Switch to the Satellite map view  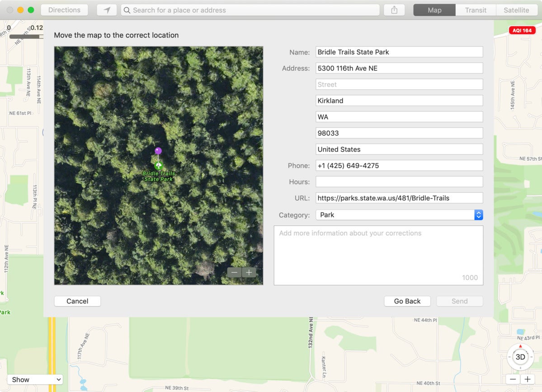[x=516, y=10]
